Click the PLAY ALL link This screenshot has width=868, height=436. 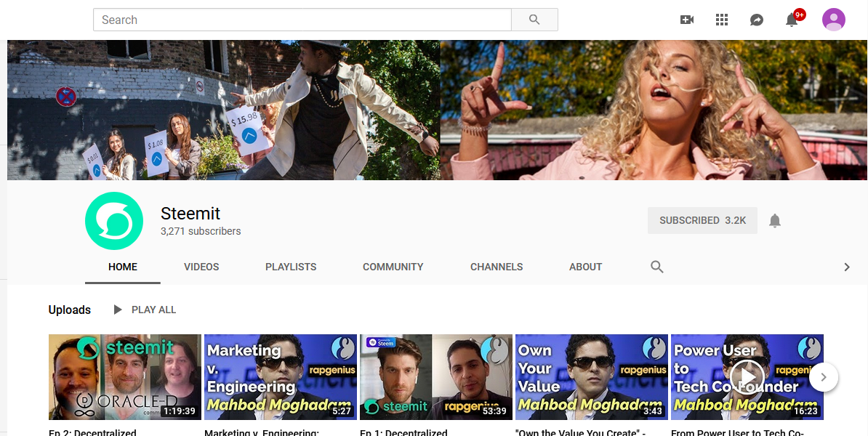(x=153, y=310)
